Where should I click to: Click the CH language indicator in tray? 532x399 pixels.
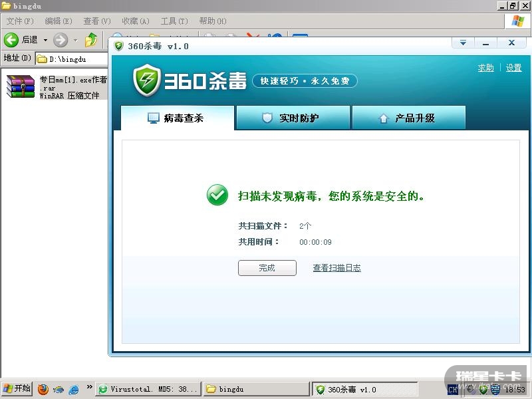[453, 390]
